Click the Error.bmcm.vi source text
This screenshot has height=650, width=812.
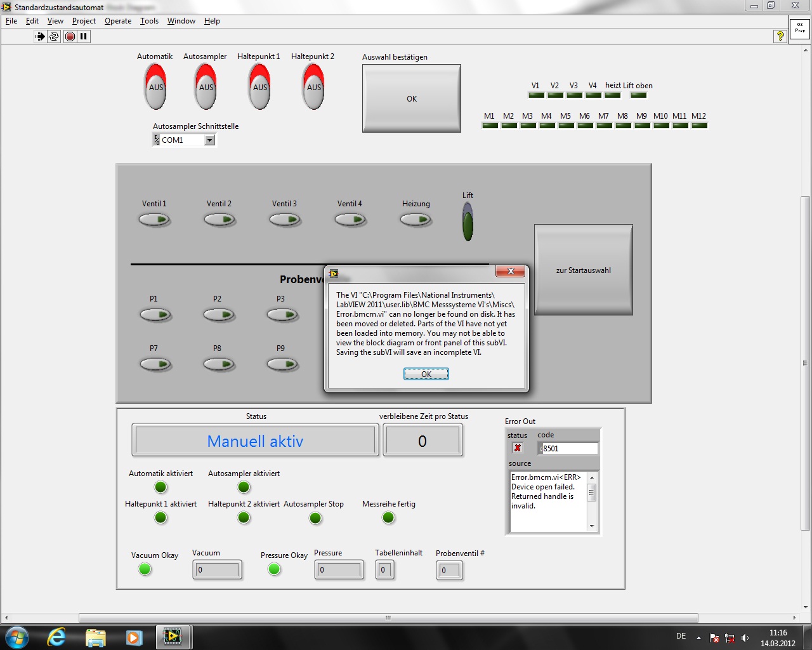[x=546, y=477]
